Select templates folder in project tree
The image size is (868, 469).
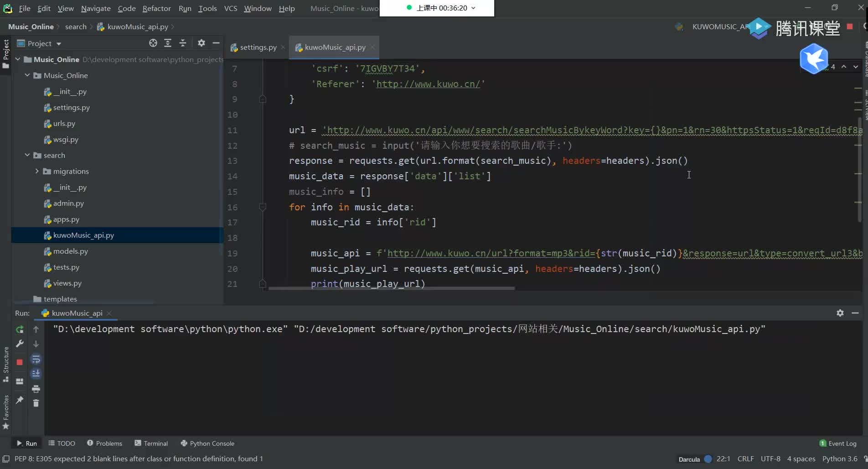coord(60,299)
